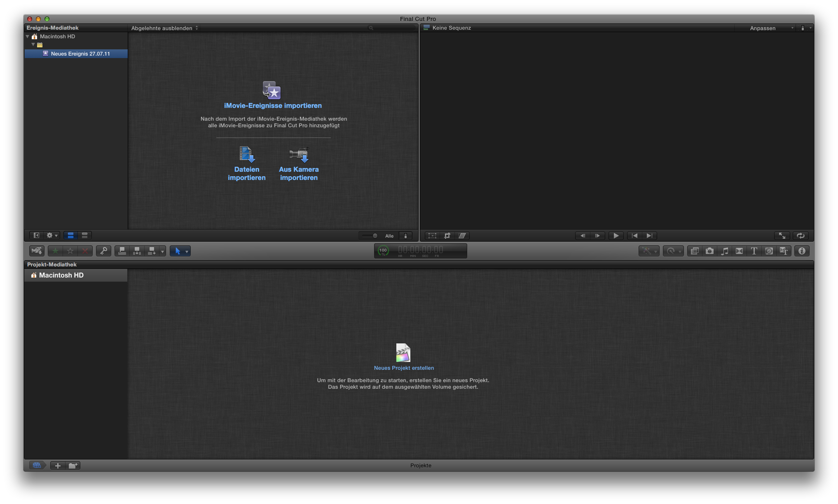Click the iMovie events import star icon
The height and width of the screenshot is (504, 838).
272,90
